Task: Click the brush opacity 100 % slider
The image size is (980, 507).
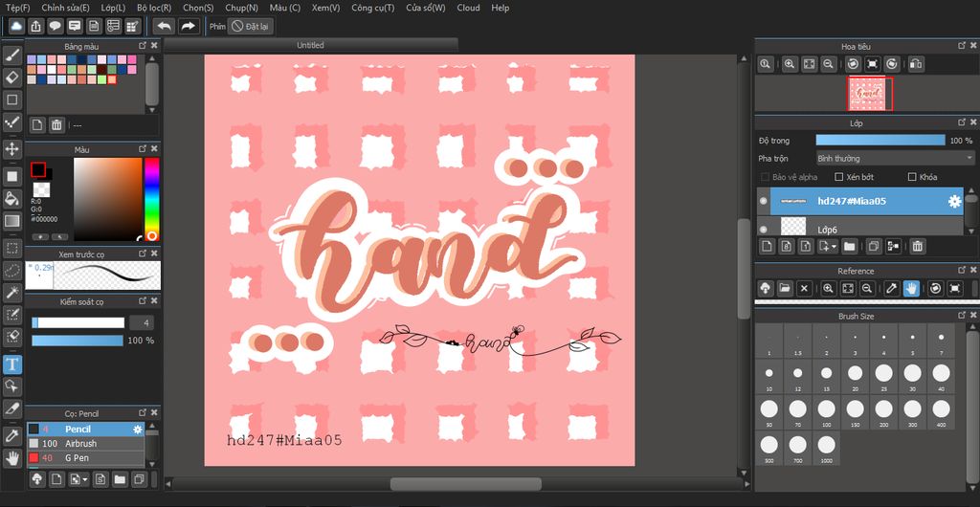Action: (x=78, y=341)
